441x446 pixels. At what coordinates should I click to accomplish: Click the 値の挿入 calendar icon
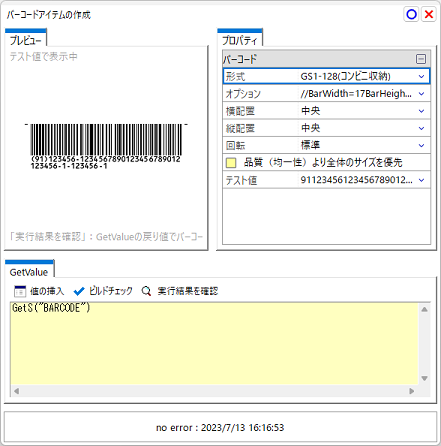(x=20, y=291)
